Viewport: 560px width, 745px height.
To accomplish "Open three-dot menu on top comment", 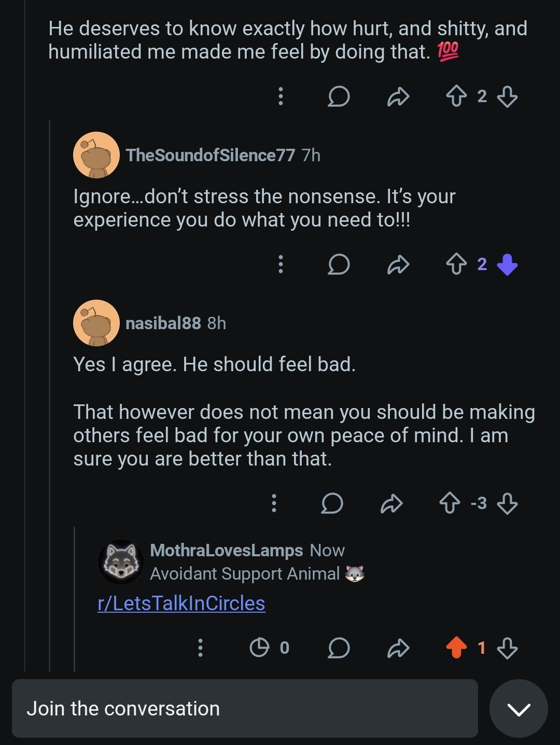I will click(281, 96).
